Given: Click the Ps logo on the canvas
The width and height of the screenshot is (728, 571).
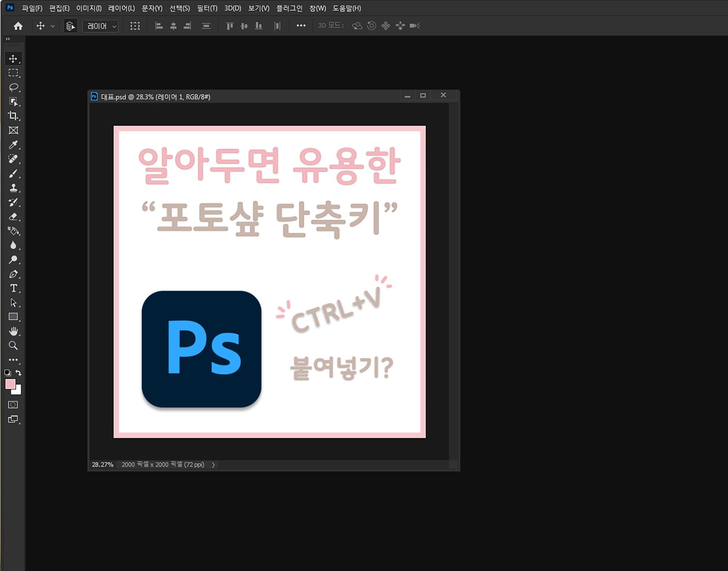Looking at the screenshot, I should click(x=201, y=349).
